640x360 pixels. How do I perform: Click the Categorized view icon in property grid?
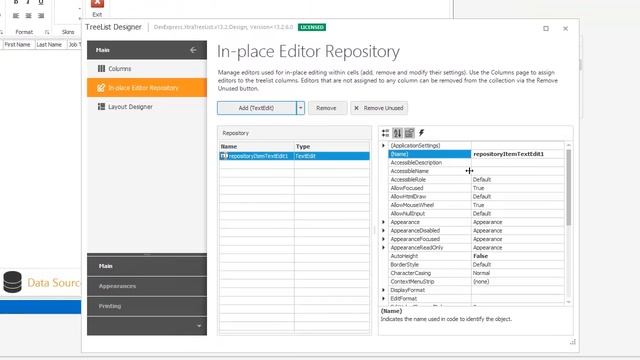click(x=385, y=133)
